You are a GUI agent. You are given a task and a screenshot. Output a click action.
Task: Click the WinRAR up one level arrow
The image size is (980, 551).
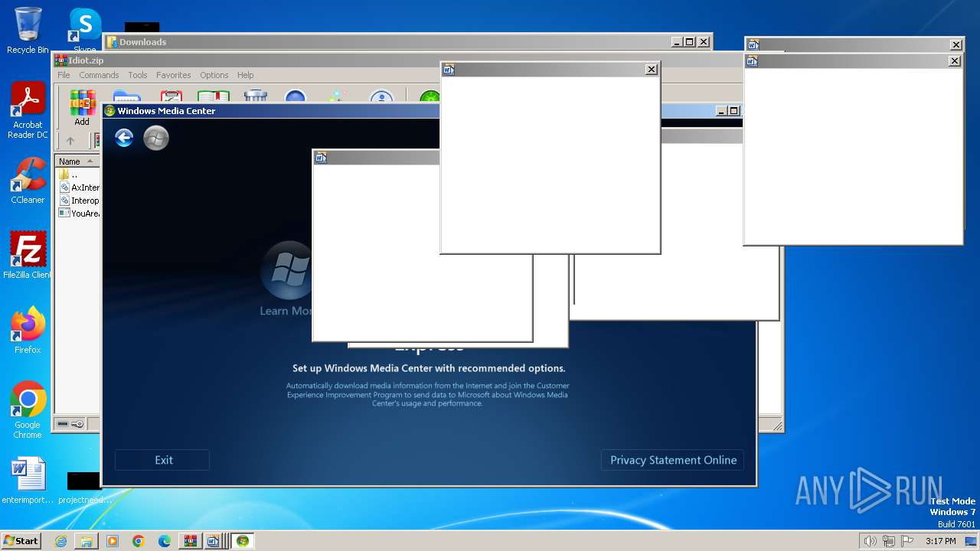pyautogui.click(x=70, y=141)
